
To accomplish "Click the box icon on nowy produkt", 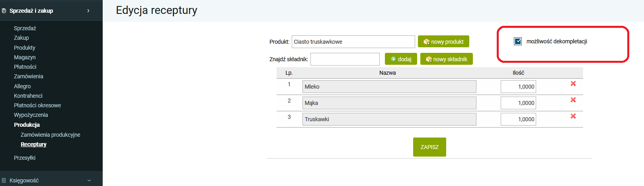I will 427,42.
